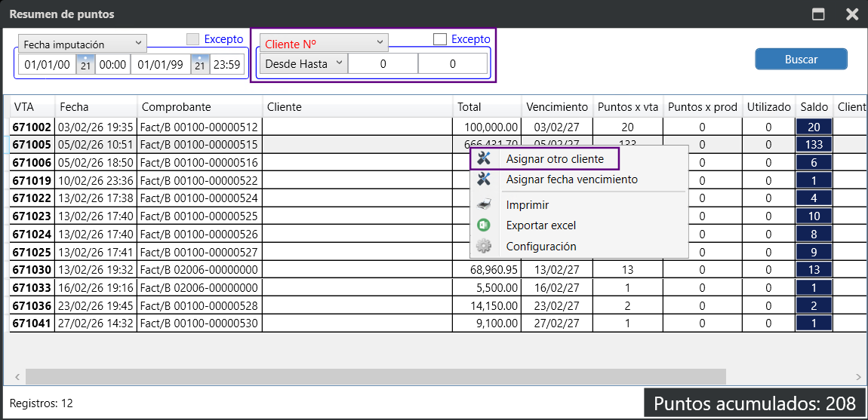This screenshot has width=868, height=420.
Task: Toggle the Excepto checkbox for Cliente Nº
Action: tap(440, 39)
